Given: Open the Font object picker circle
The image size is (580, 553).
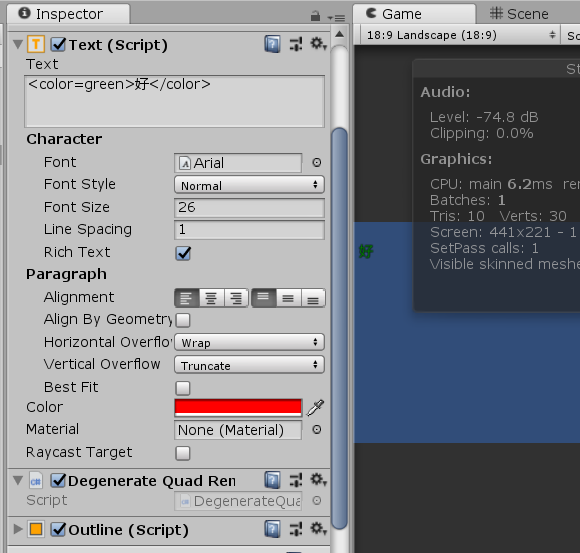Looking at the screenshot, I should tap(317, 162).
